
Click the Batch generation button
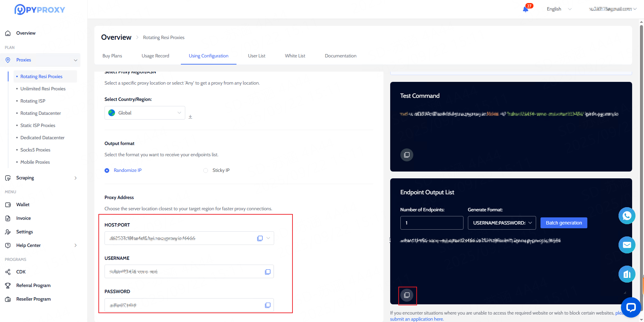[x=564, y=223]
